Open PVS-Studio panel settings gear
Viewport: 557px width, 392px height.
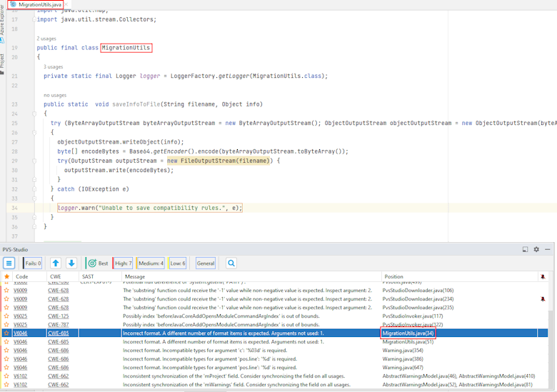click(x=536, y=249)
